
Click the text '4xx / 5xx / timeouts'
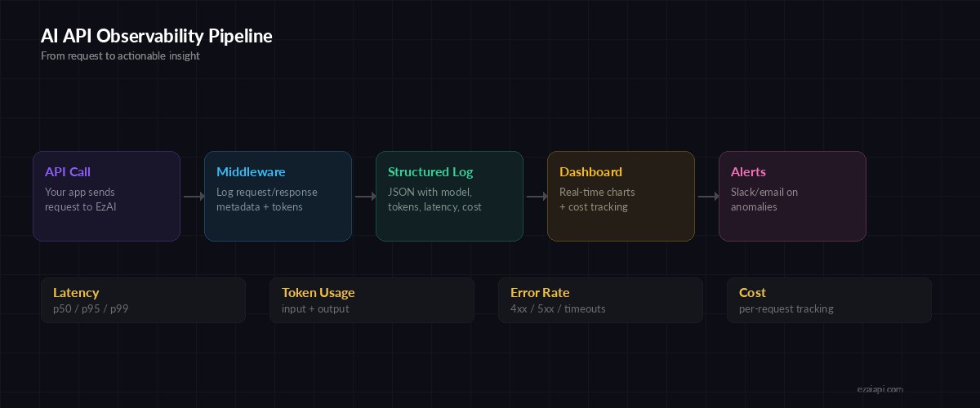(x=558, y=309)
